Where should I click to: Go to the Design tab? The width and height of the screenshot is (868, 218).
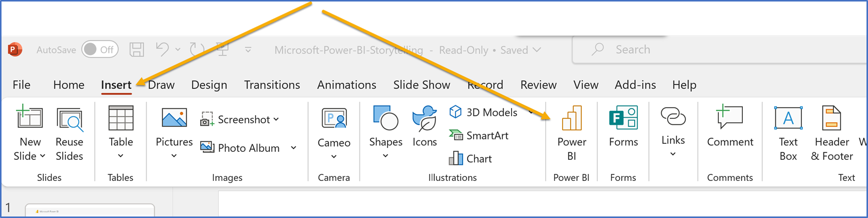(209, 85)
